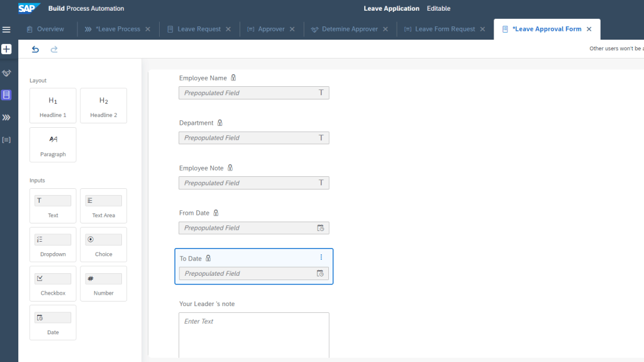Close the Leave Approval Form tab
The height and width of the screenshot is (362, 644).
589,29
